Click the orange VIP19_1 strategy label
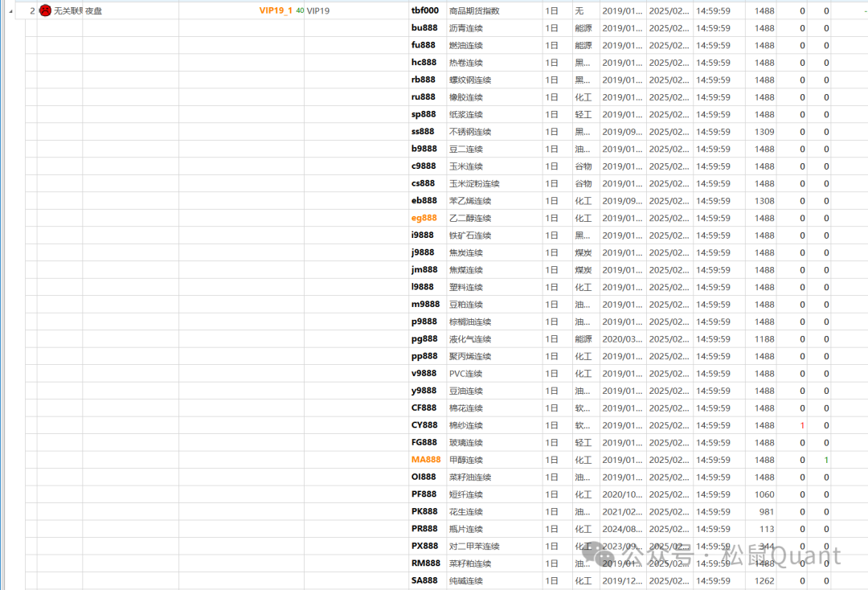Viewport: 868px width, 590px height. click(276, 10)
